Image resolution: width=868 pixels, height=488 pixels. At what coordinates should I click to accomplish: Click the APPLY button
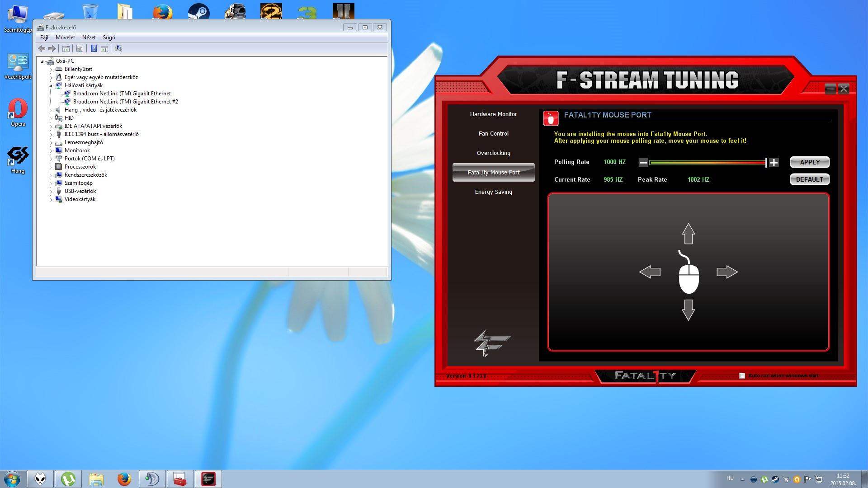click(x=810, y=162)
